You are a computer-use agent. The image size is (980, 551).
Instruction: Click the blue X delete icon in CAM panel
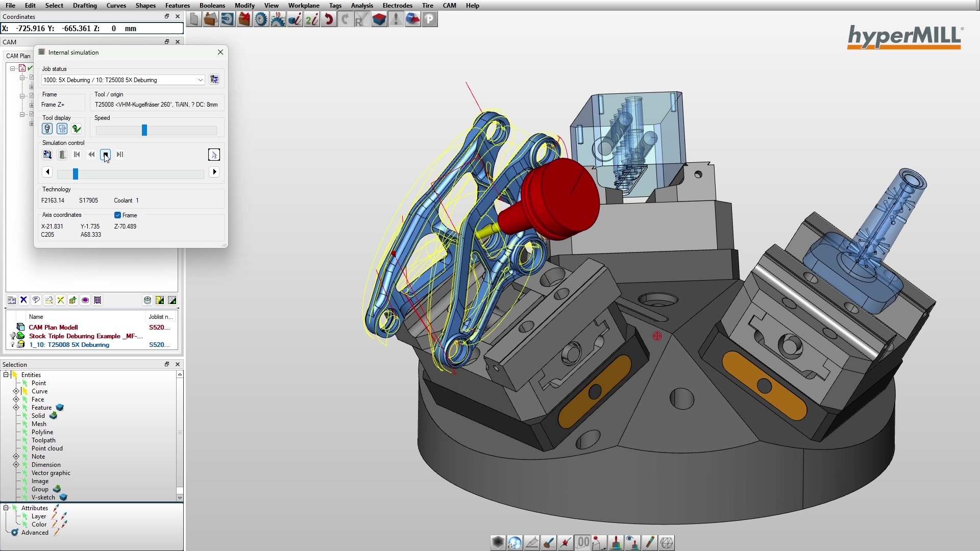(23, 300)
